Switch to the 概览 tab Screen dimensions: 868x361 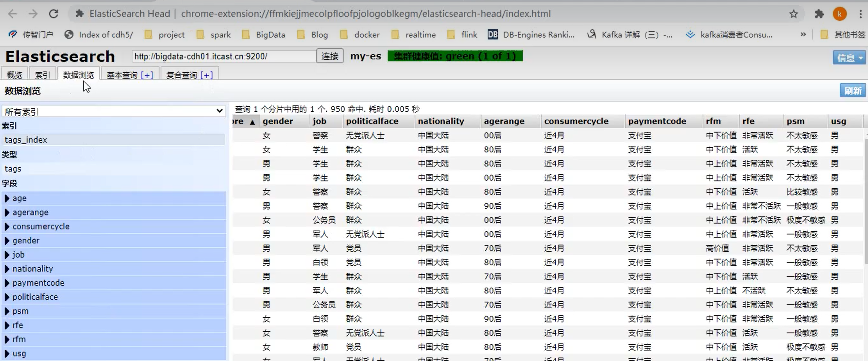pos(14,75)
